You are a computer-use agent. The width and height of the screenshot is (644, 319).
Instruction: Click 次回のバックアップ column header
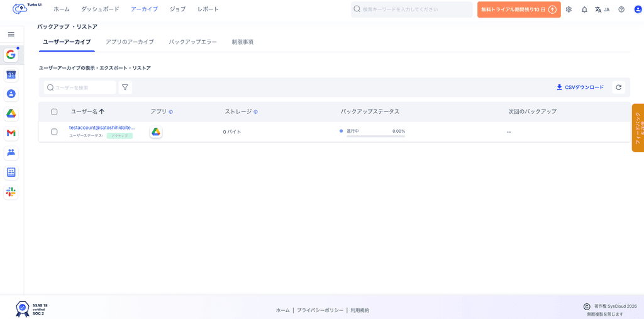(x=532, y=111)
